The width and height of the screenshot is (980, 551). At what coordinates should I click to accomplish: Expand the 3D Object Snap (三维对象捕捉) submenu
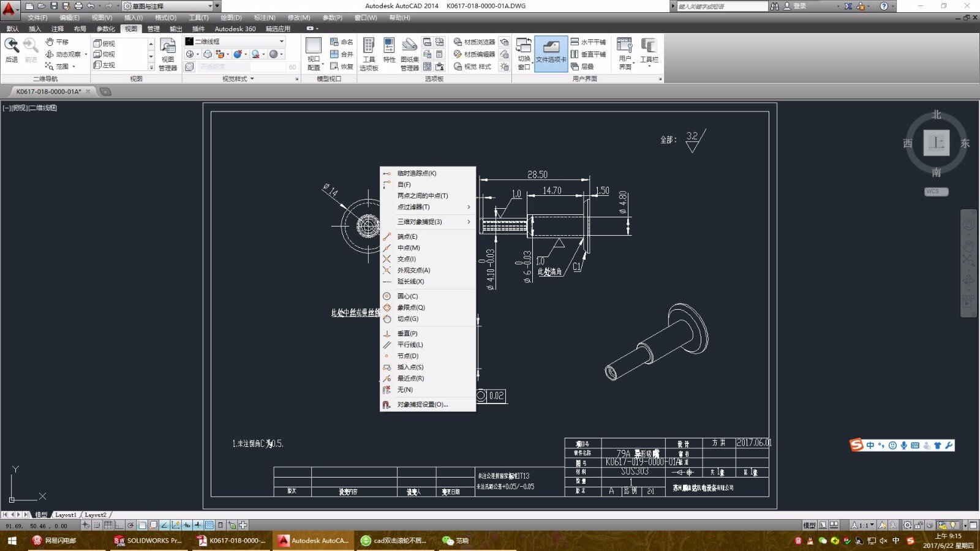[428, 222]
